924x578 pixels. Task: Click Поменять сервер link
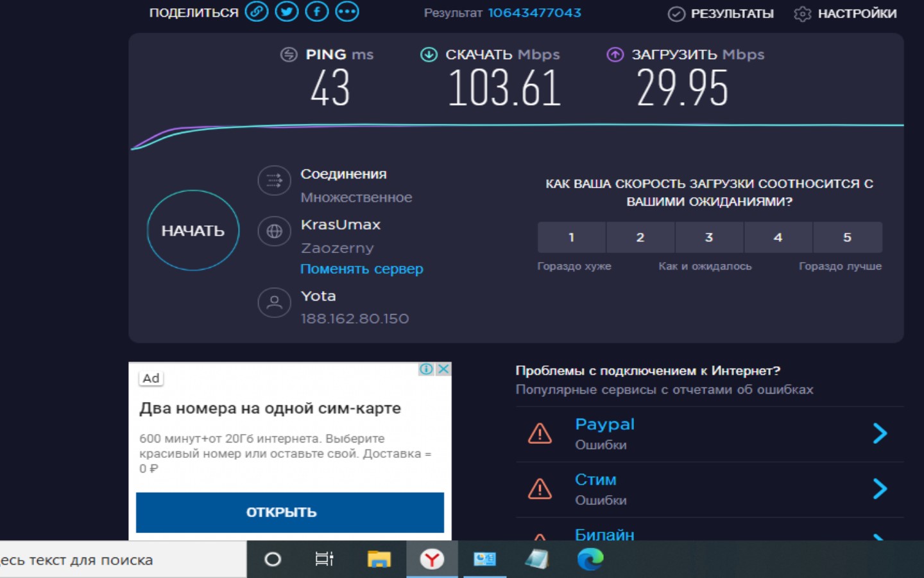pos(362,269)
